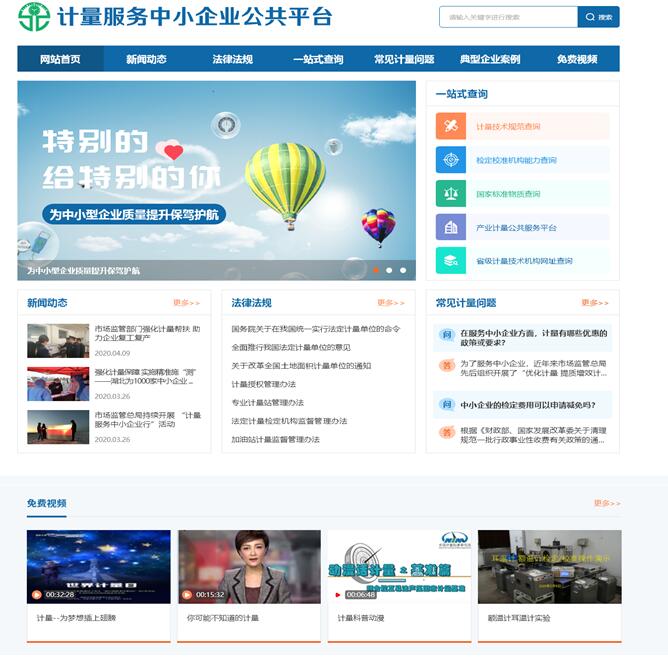Open 加油站计量监督管理办法

tap(276, 439)
